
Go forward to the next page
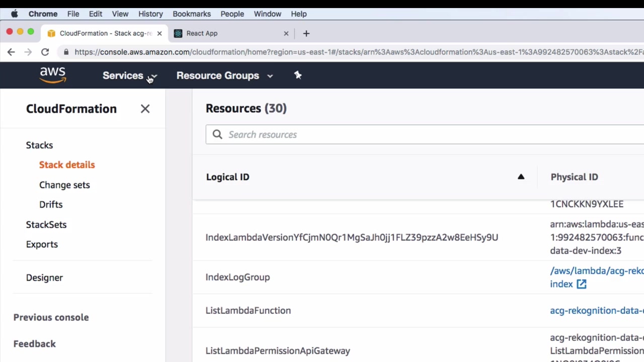[x=28, y=52]
